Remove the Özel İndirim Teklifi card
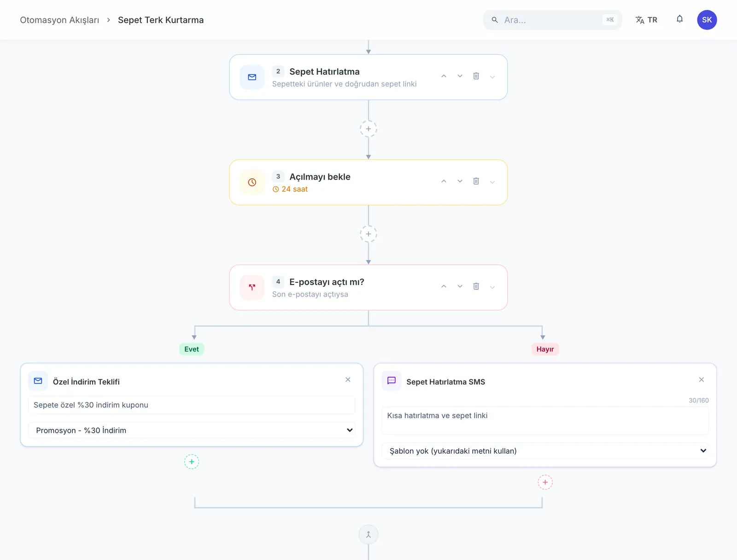Image resolution: width=737 pixels, height=560 pixels. pos(348,379)
